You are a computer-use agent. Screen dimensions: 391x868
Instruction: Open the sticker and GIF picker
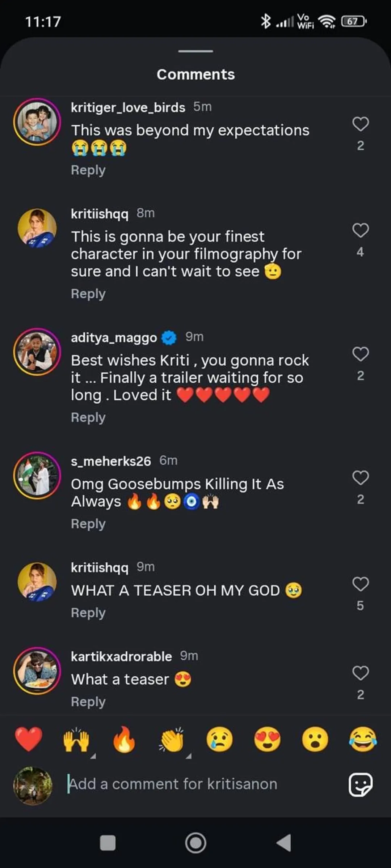[360, 784]
